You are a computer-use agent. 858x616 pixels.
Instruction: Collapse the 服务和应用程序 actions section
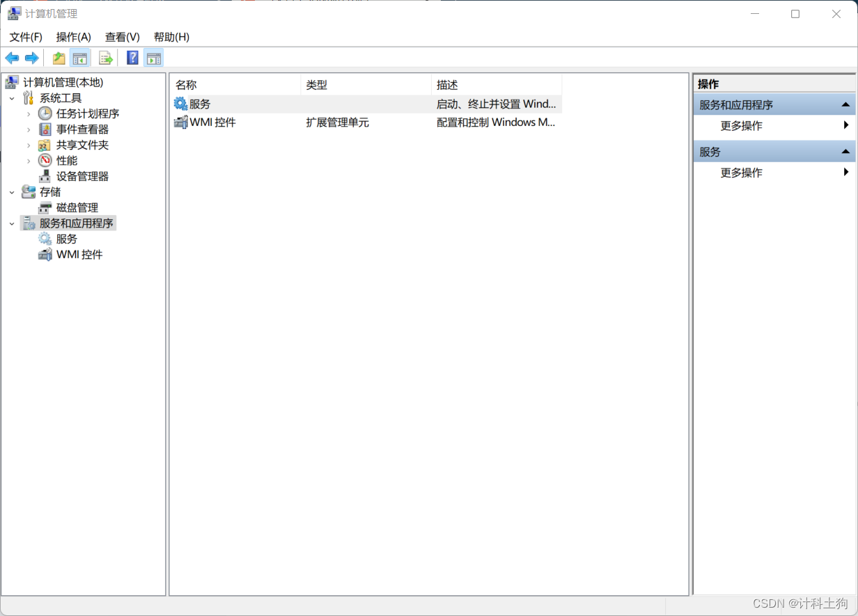click(845, 104)
